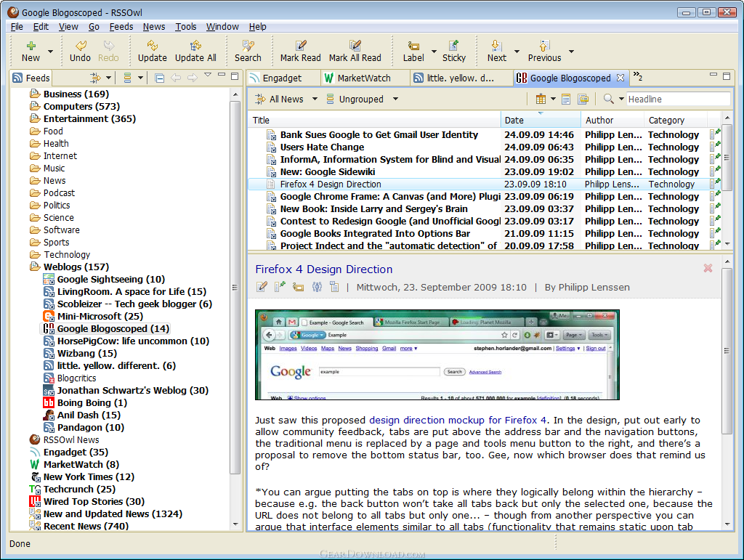Click the layout columns icon above the news list
Viewport: 744px width, 560px height.
click(541, 99)
